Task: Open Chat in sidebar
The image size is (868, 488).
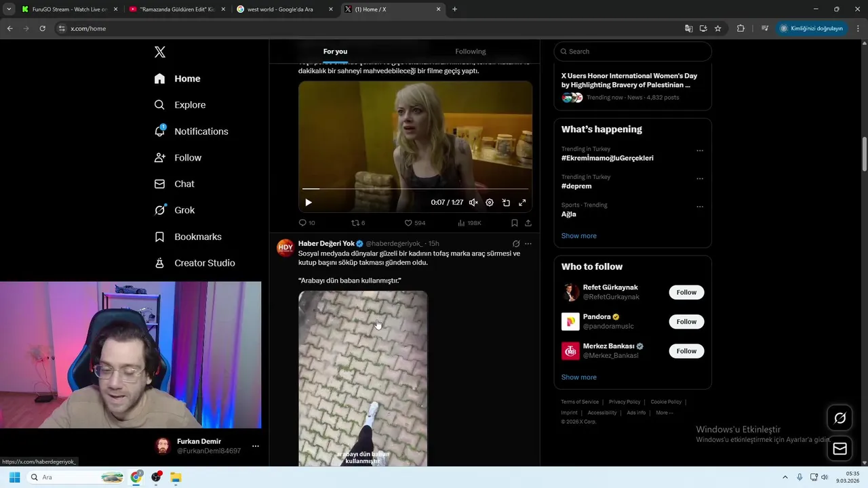Action: pos(174,184)
